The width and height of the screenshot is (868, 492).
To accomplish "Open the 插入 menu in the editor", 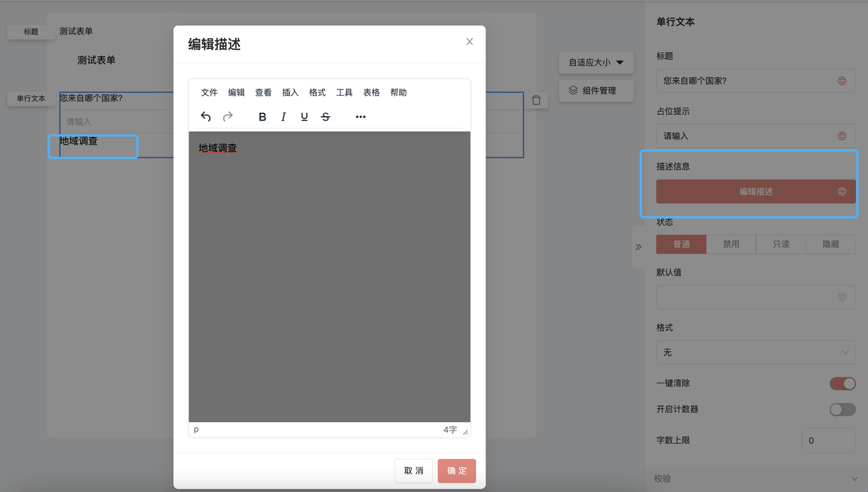I will (x=290, y=92).
